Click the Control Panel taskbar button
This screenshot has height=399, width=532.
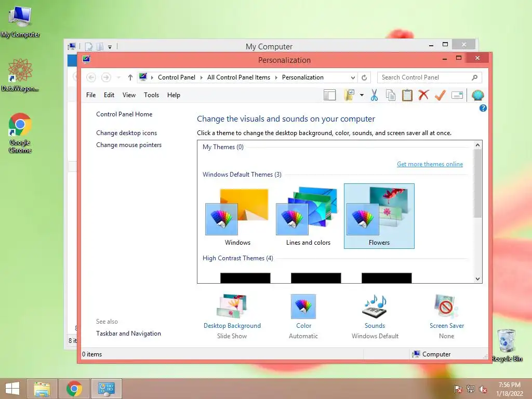click(x=106, y=389)
